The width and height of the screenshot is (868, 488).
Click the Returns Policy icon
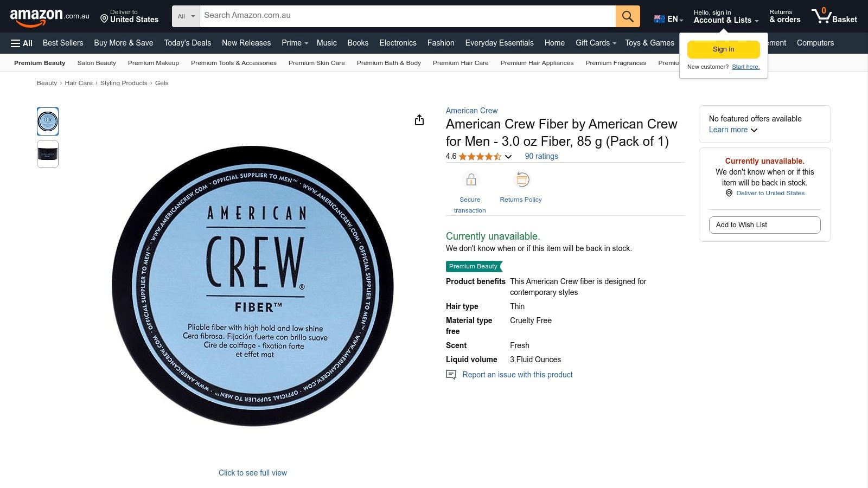pos(521,179)
